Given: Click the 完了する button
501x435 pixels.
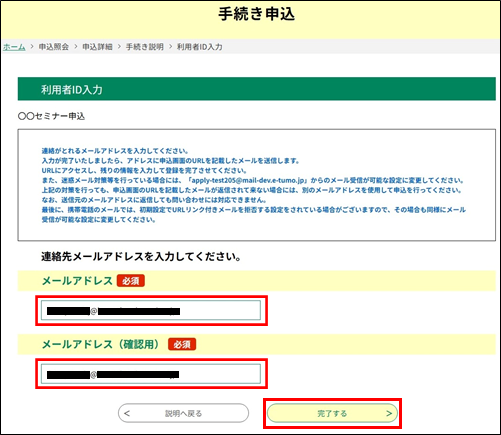Looking at the screenshot, I should tap(332, 413).
